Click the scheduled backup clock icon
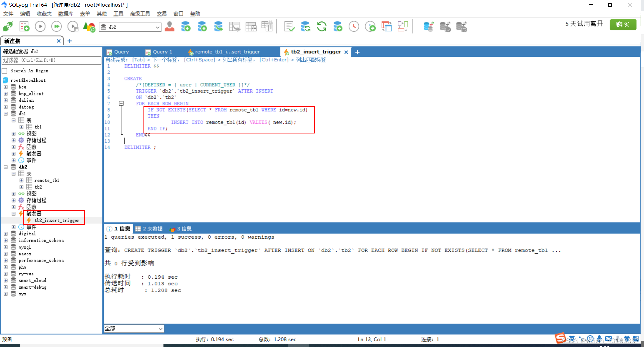The height and width of the screenshot is (347, 644). [354, 26]
